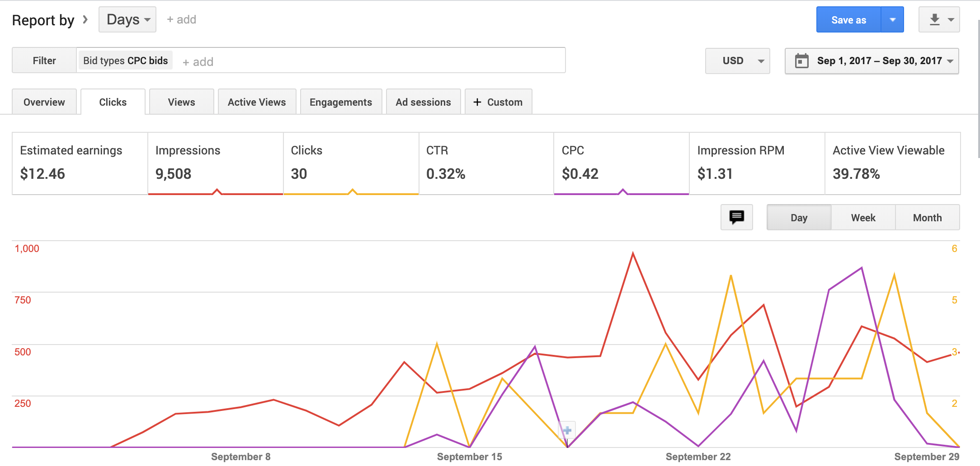This screenshot has height=466, width=980.
Task: Click the plus icon on Custom tab
Action: tap(477, 102)
